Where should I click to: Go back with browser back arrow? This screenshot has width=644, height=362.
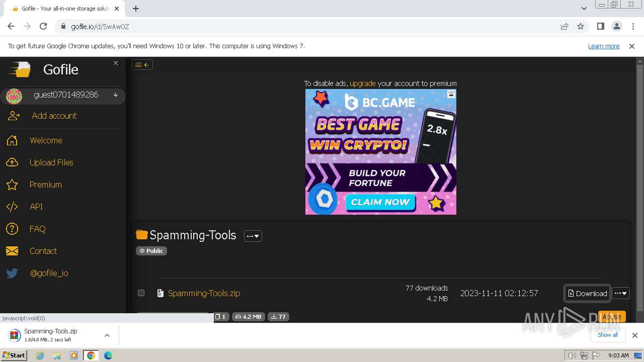point(11,26)
